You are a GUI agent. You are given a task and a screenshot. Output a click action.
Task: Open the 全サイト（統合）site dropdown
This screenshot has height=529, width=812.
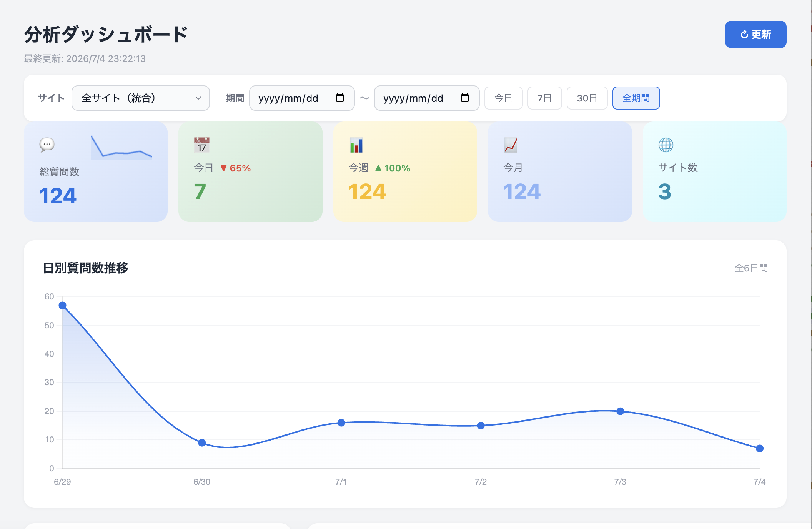point(141,98)
